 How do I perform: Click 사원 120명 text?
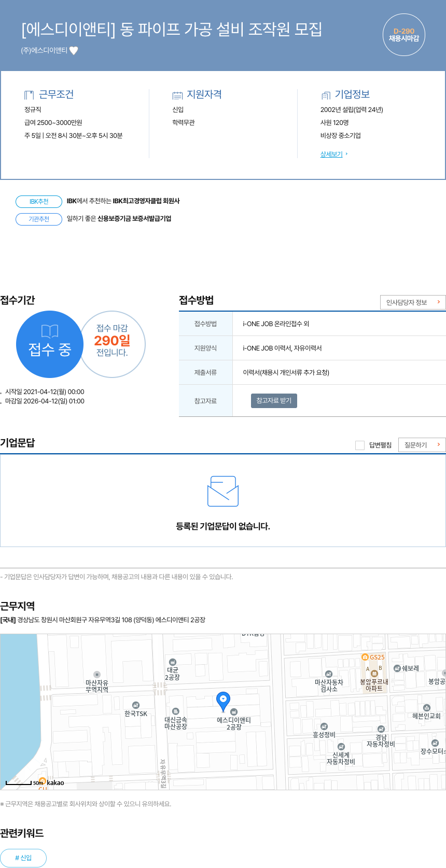click(335, 123)
